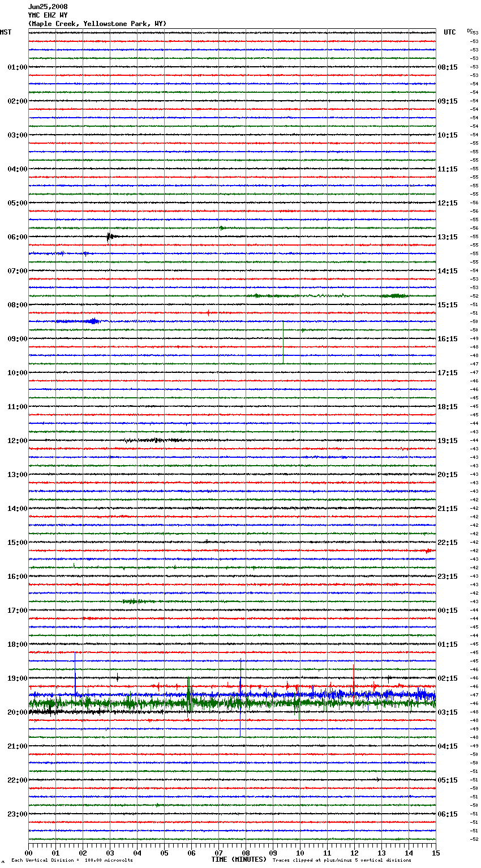
Task: Click the 15 tick label on minutes axis
Action: 436,852
